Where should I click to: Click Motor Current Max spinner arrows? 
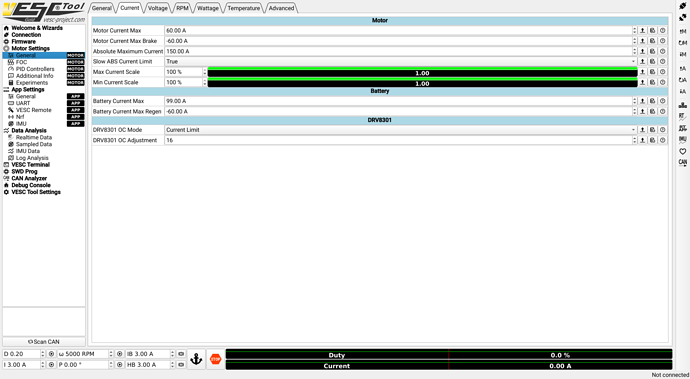[x=635, y=30]
